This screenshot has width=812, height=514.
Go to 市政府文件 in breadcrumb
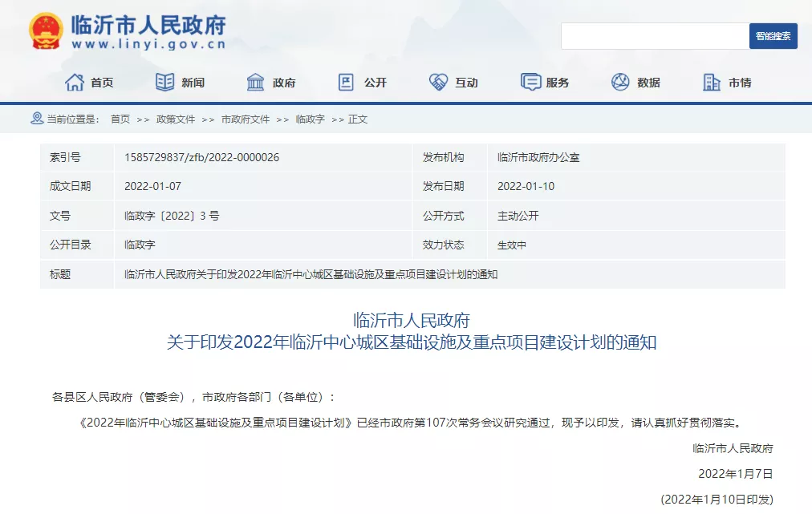click(246, 119)
